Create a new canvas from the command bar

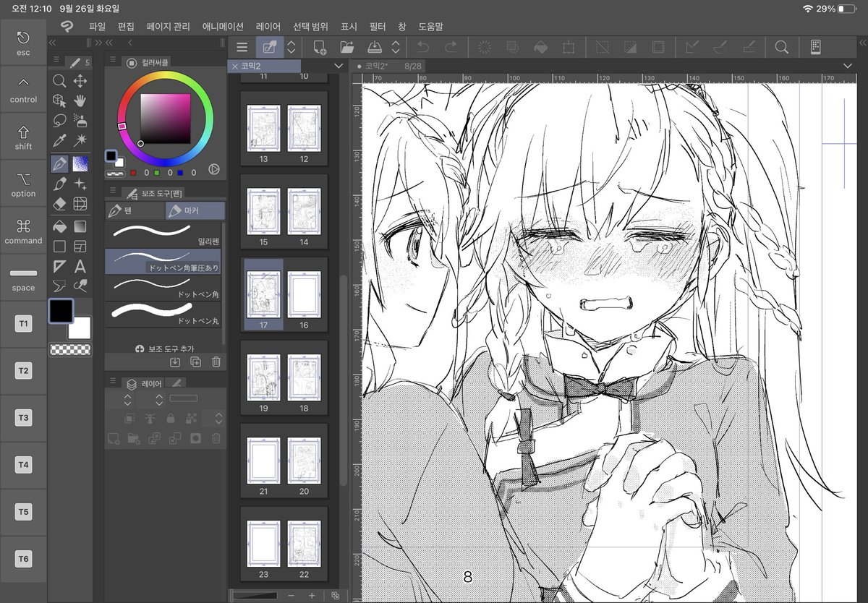pos(319,47)
